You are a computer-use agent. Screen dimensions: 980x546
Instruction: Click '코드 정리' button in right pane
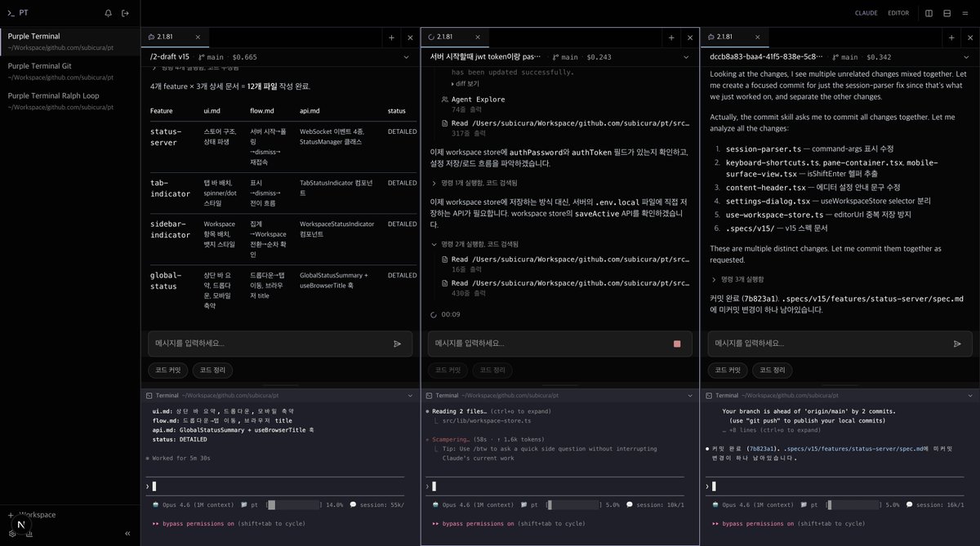[x=773, y=370]
